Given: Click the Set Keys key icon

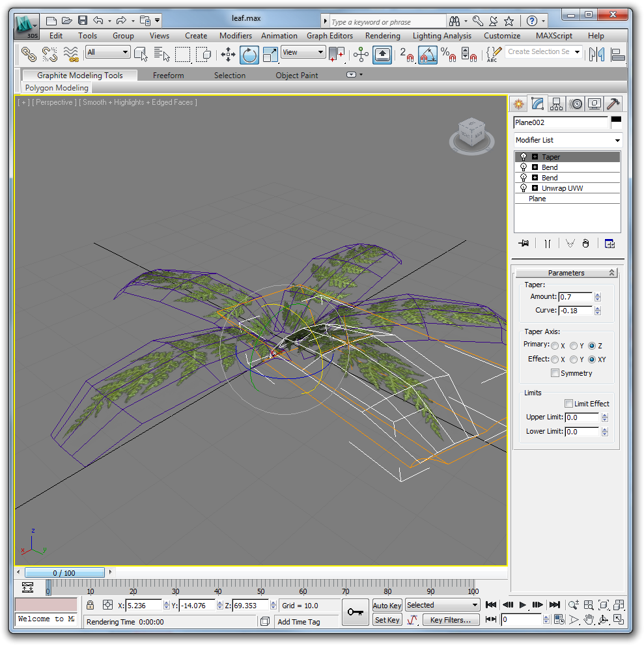Looking at the screenshot, I should pyautogui.click(x=356, y=612).
